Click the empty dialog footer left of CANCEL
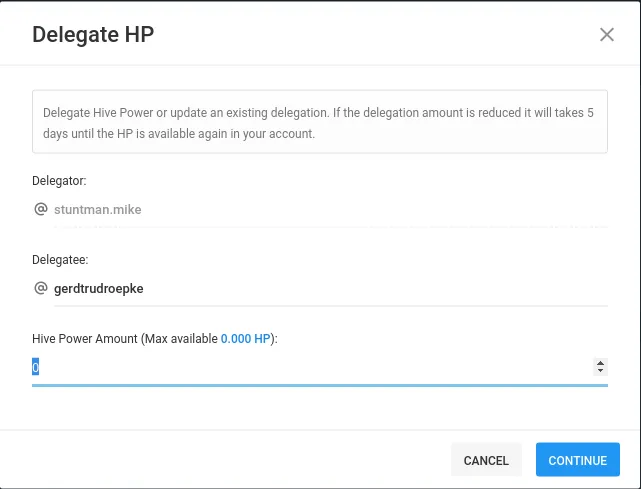This screenshot has width=641, height=489. (225, 460)
